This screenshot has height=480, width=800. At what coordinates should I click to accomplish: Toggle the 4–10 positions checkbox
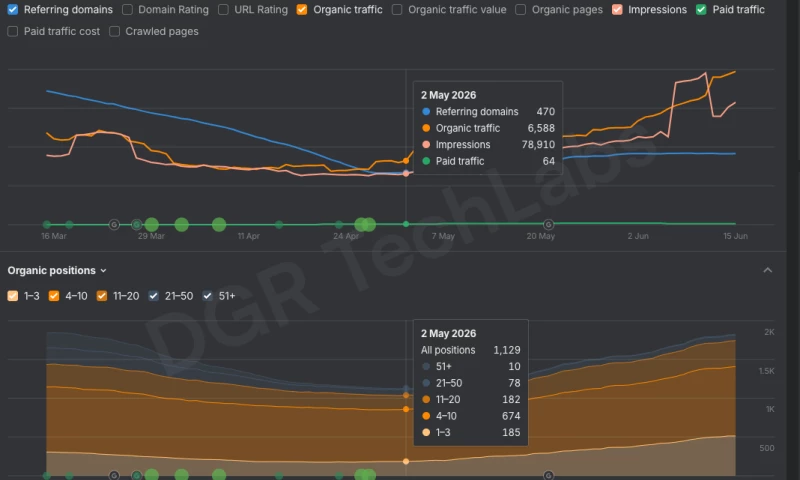tap(54, 296)
